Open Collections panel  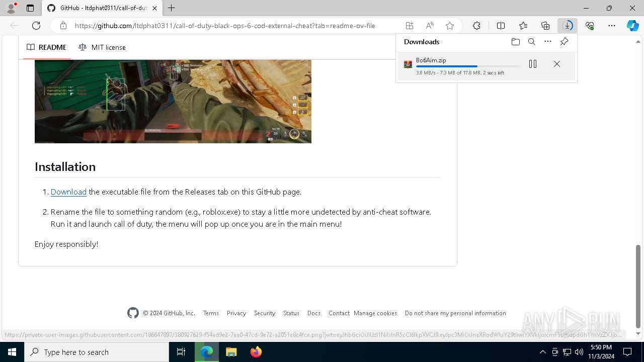click(x=545, y=26)
